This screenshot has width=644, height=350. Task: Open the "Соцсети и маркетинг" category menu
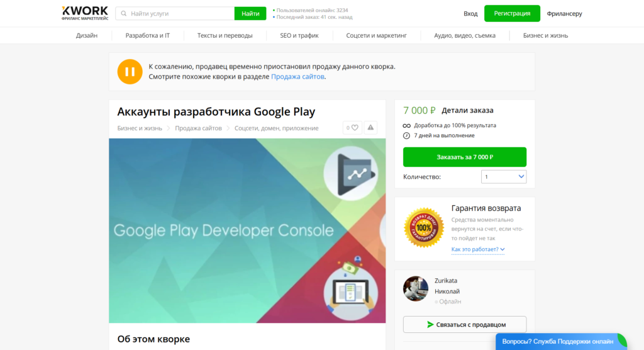tap(376, 35)
